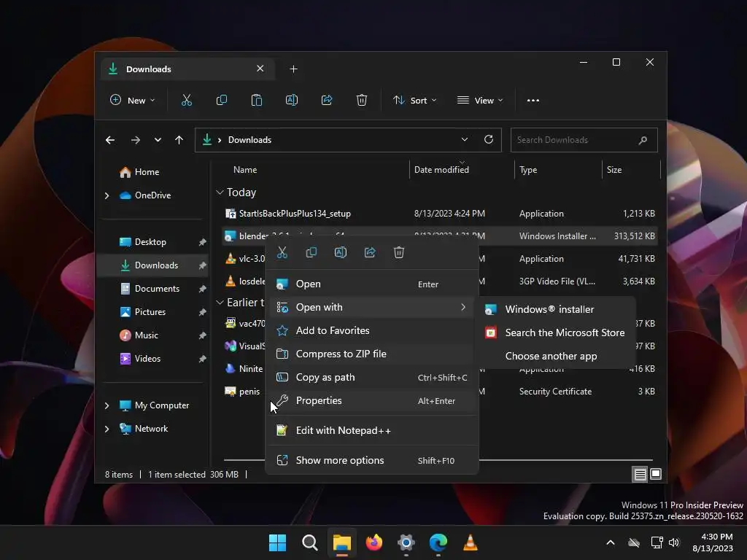Viewport: 747px width, 560px height.
Task: Click the Rename icon in the context menu
Action: click(341, 252)
